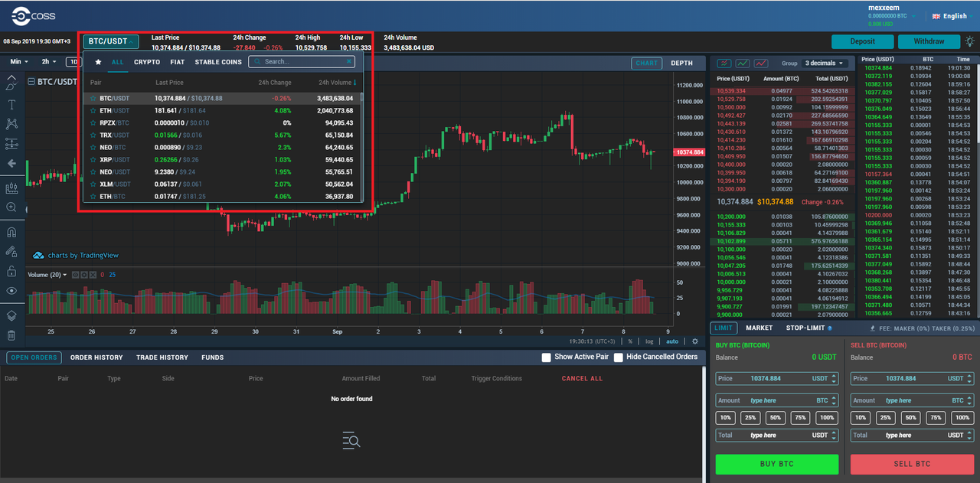This screenshot has width=980, height=483.
Task: Adjust the Buy Price stepper arrows
Action: tap(834, 378)
